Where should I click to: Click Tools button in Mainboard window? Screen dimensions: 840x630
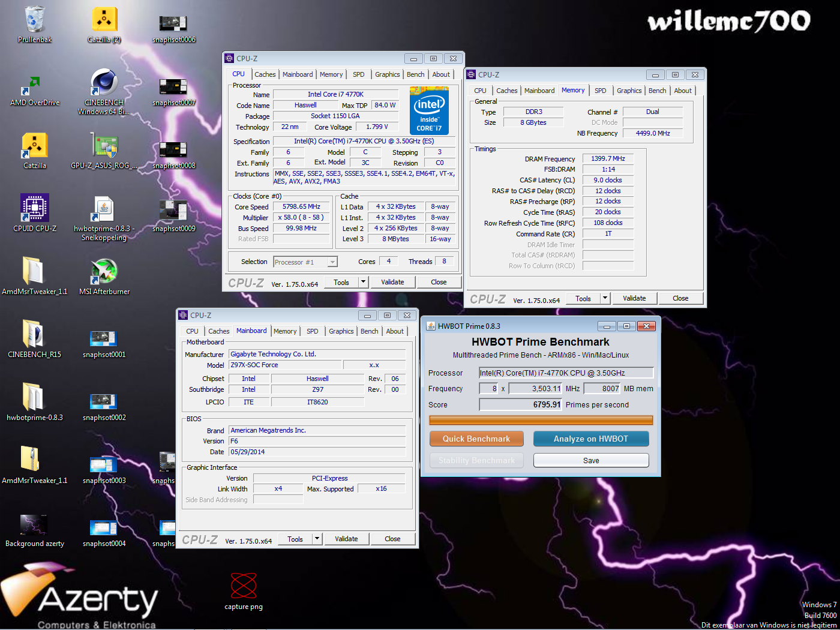tap(295, 539)
